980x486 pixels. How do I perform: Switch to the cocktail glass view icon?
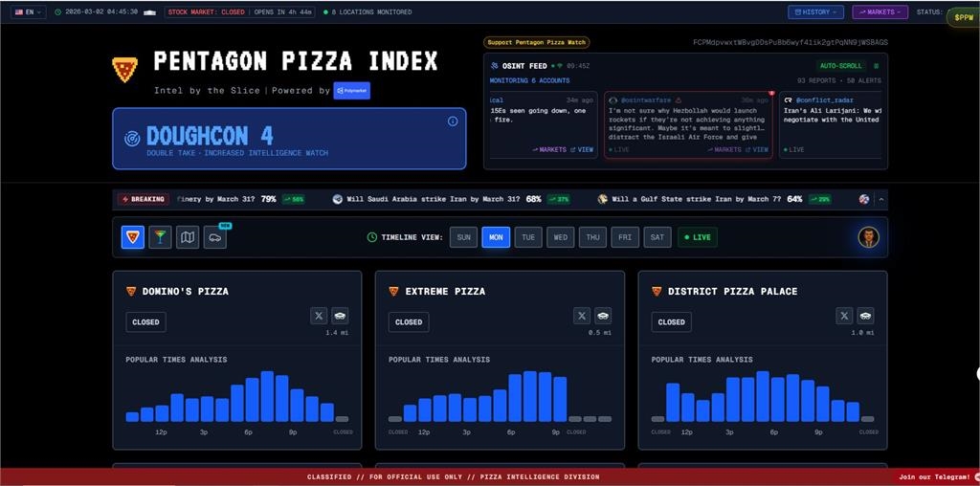point(160,237)
